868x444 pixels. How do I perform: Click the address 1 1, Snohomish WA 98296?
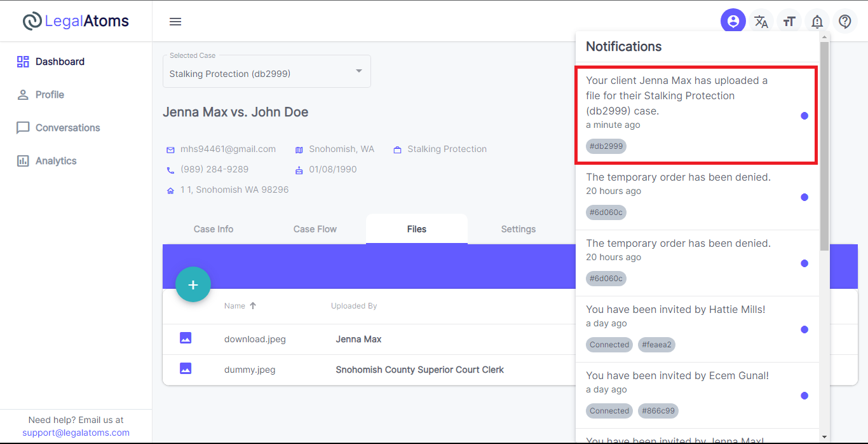[x=234, y=190]
